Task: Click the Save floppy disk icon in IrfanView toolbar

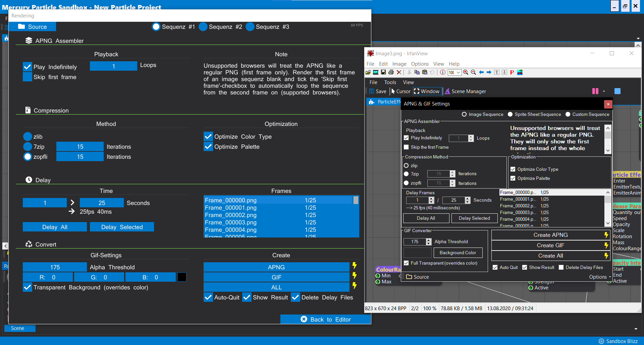Action: (x=383, y=72)
